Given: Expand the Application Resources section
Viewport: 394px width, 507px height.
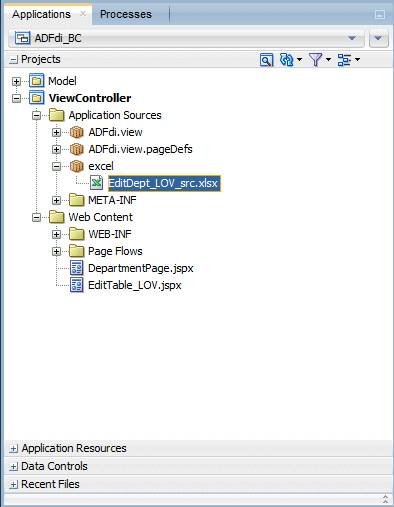Looking at the screenshot, I should coord(13,449).
